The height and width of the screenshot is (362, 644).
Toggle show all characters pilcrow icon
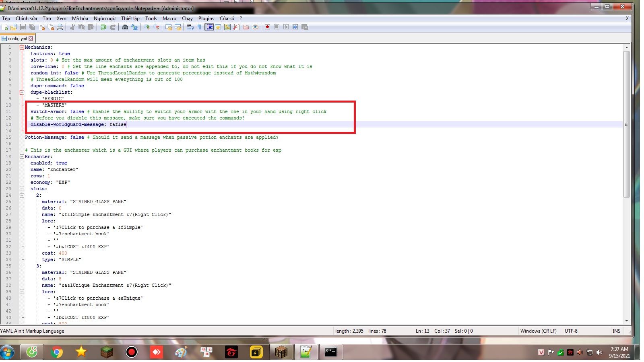click(200, 27)
